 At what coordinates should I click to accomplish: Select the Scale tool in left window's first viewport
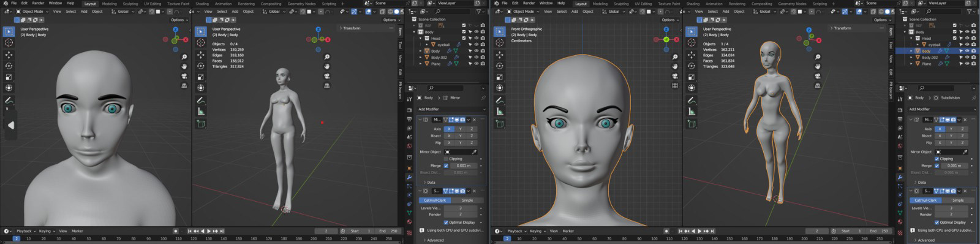[x=9, y=77]
